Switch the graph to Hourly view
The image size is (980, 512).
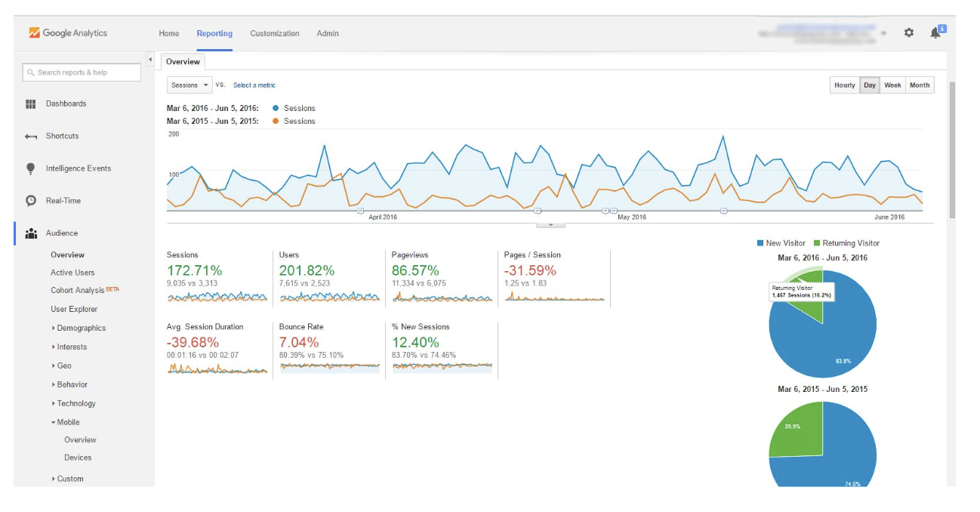click(x=845, y=85)
